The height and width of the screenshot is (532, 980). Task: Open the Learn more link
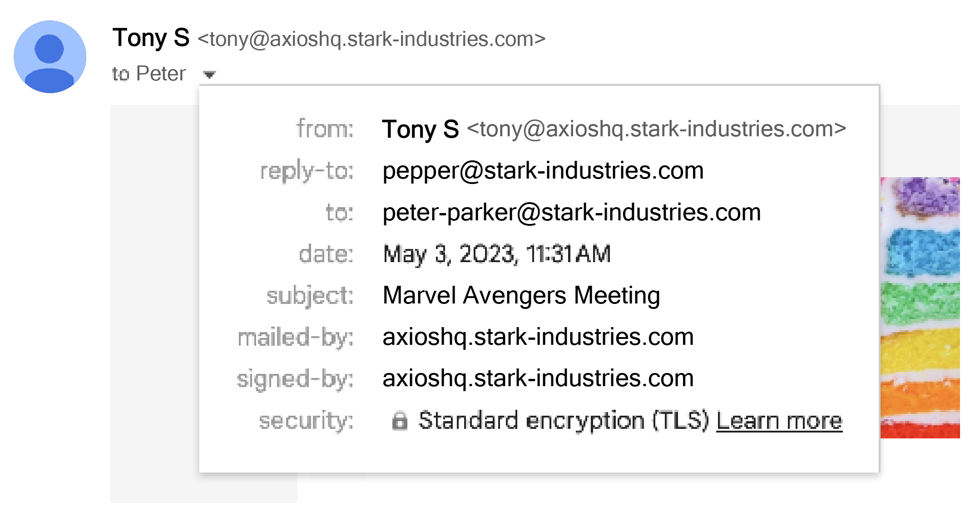pos(779,421)
